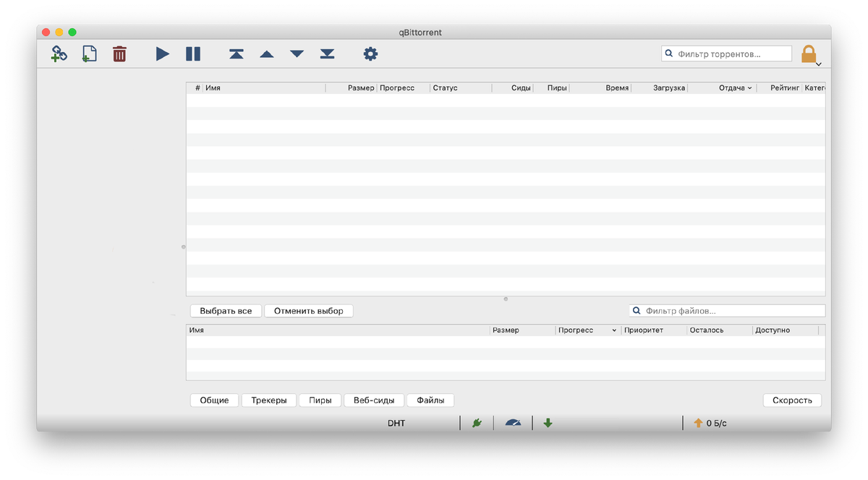Expand the chevron under the lock icon
Image resolution: width=868 pixels, height=480 pixels.
click(818, 64)
